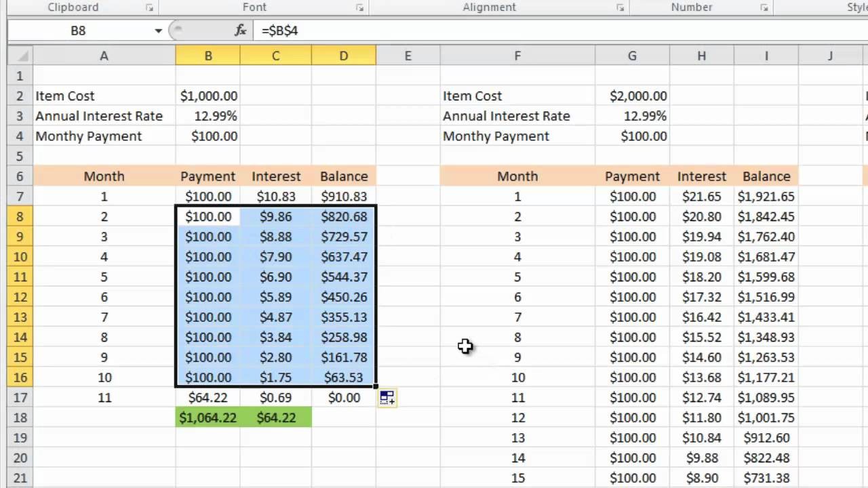Select row 6 header
The image size is (868, 488).
click(x=20, y=176)
